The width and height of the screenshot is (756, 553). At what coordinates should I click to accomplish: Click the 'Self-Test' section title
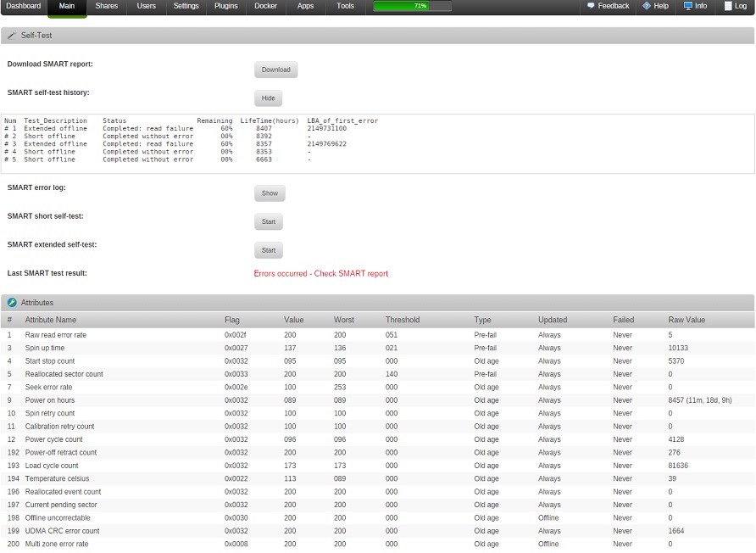36,36
